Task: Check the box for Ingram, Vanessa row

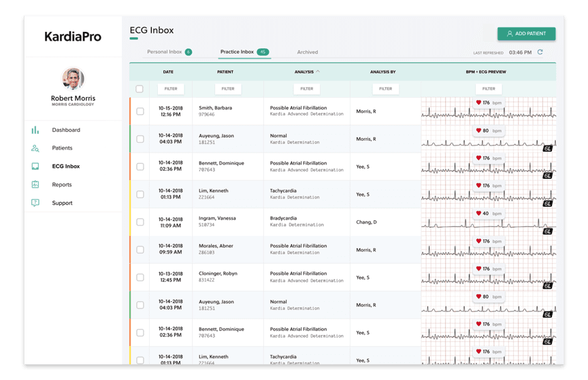Action: [140, 222]
